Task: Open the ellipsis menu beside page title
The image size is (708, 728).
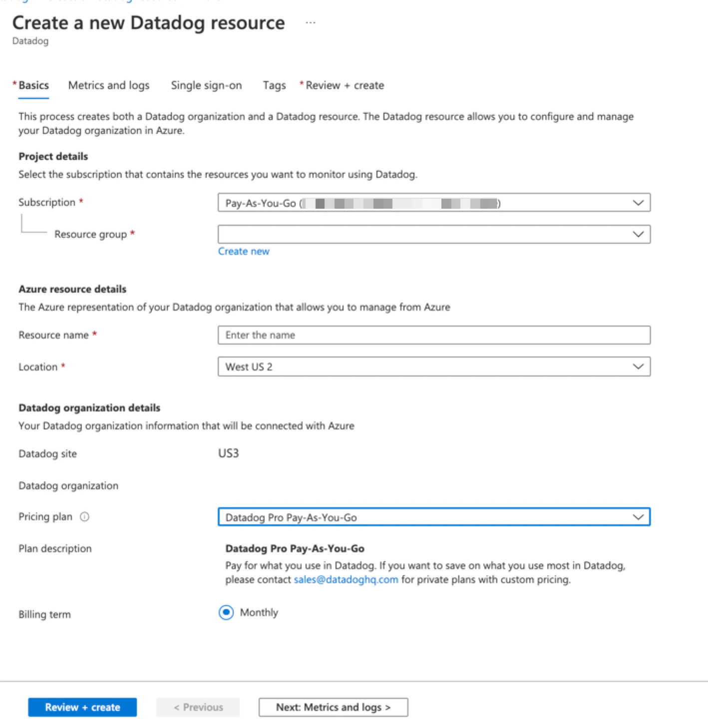Action: [311, 23]
